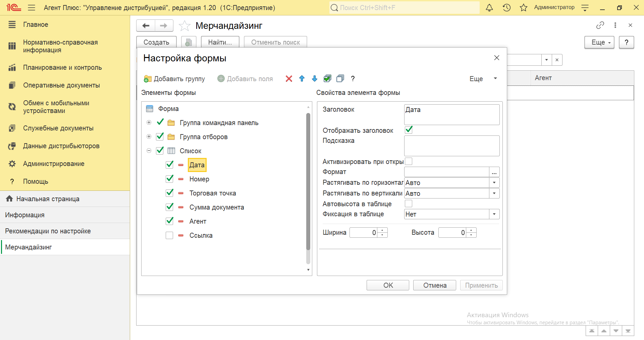
Task: Expand Группа отборов node
Action: coord(149,136)
